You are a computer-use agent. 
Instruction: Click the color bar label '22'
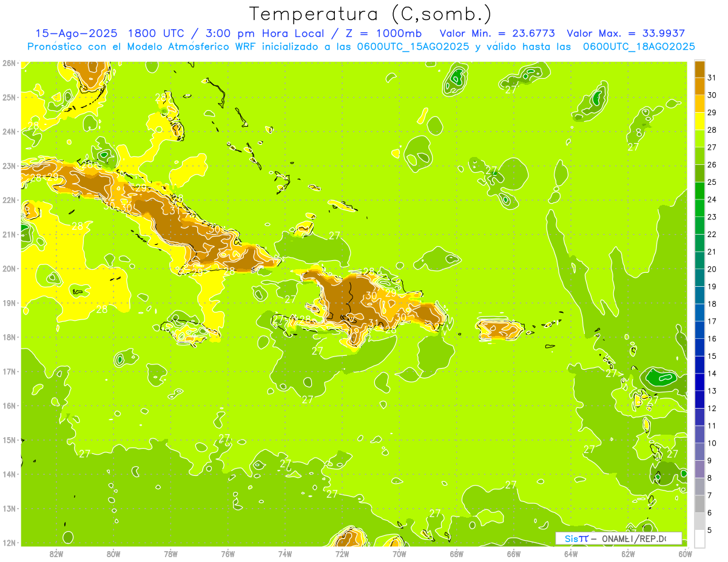(712, 235)
